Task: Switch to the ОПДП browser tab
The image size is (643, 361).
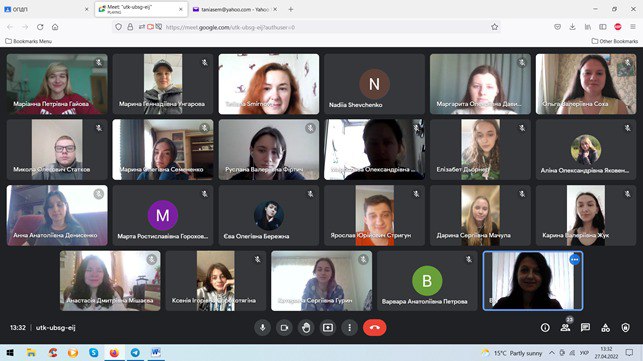Action: (x=46, y=9)
